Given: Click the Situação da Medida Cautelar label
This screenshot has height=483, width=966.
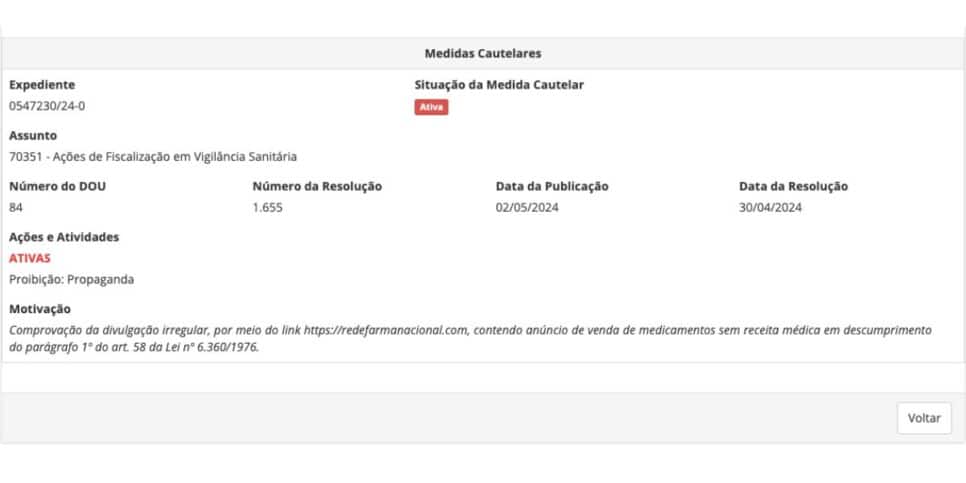Looking at the screenshot, I should 499,85.
